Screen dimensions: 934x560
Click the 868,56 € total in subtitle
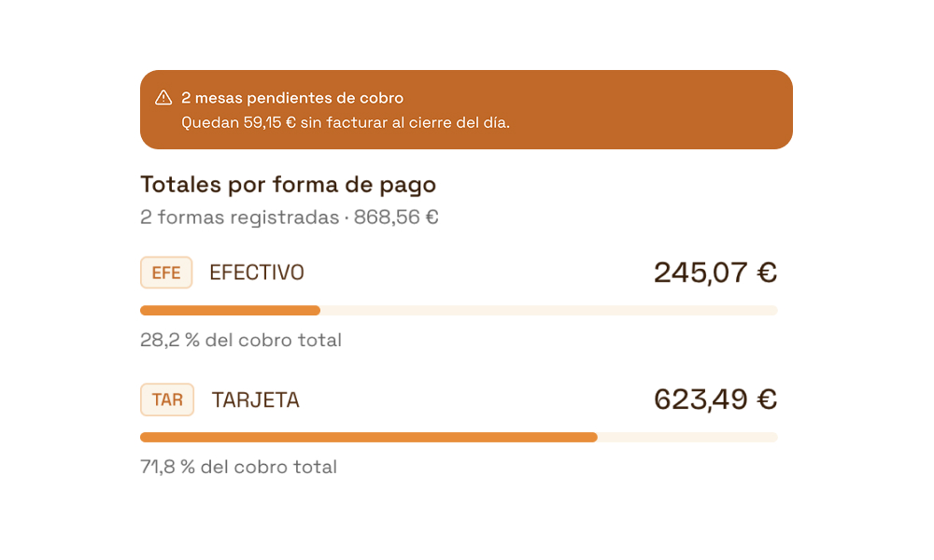pyautogui.click(x=396, y=217)
